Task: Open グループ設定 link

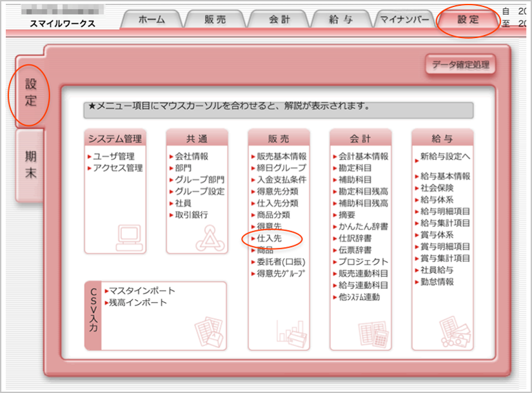Action: [x=200, y=192]
